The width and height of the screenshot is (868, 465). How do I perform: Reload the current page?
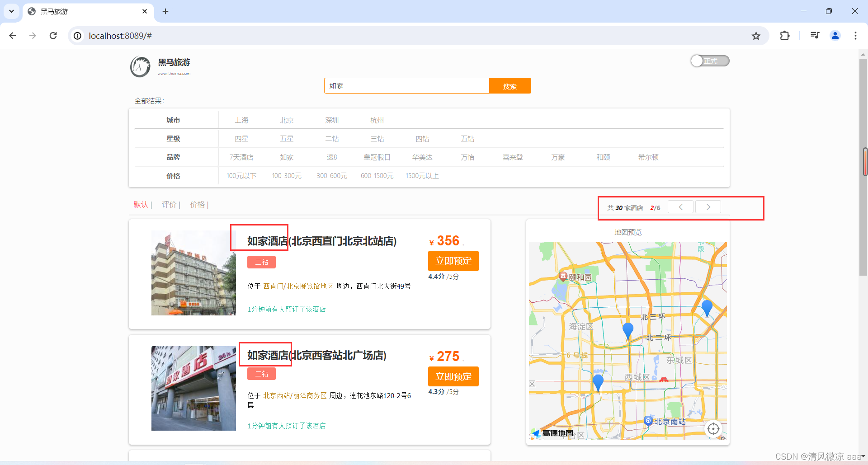53,36
